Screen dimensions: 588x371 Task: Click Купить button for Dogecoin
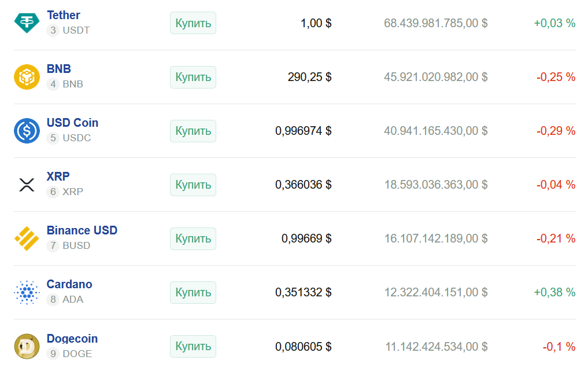193,346
